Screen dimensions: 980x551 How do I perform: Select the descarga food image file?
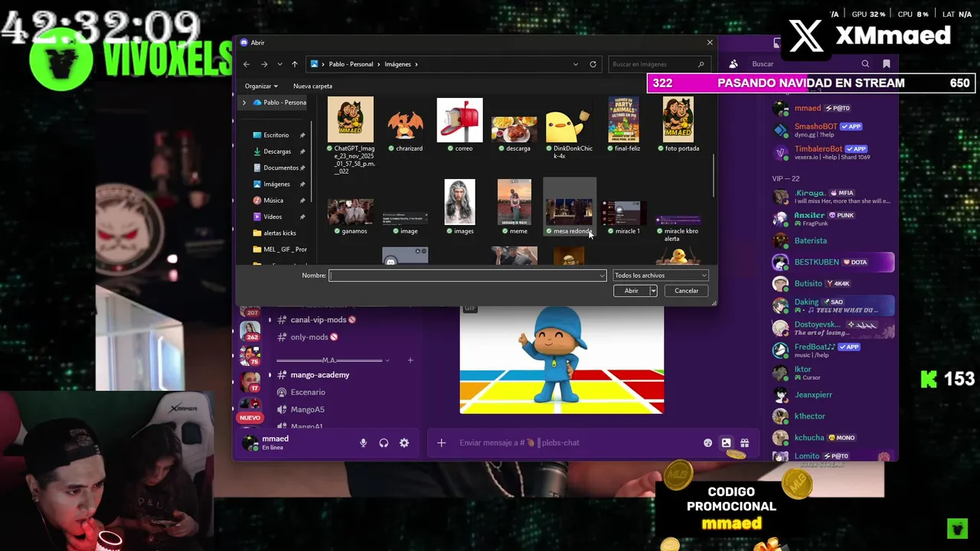tap(514, 130)
